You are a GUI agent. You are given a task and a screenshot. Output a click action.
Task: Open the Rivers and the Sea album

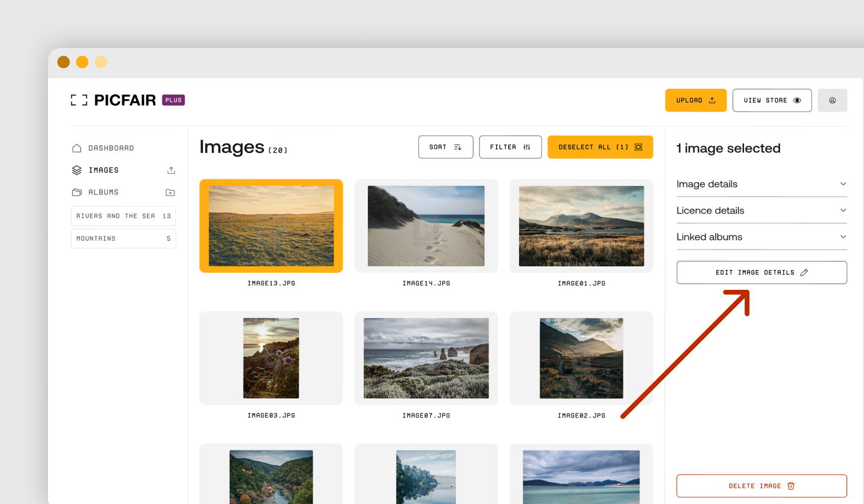pos(124,216)
